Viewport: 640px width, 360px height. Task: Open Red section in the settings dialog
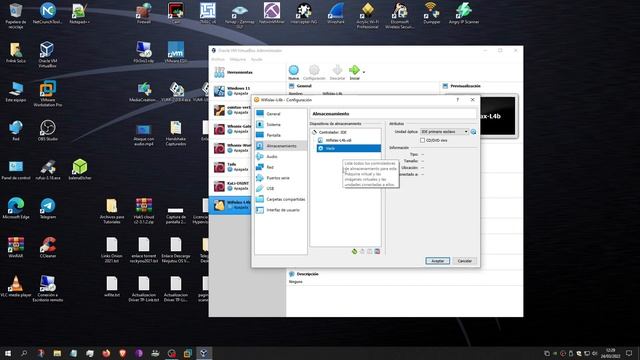281,167
